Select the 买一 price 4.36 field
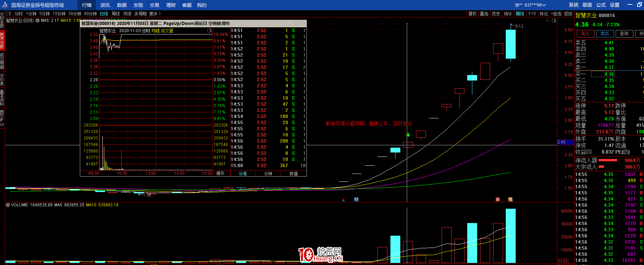The height and width of the screenshot is (265, 644). pyautogui.click(x=603, y=74)
